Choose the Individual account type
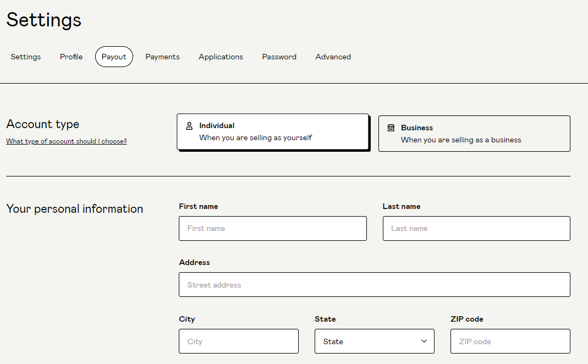The image size is (588, 364). click(273, 131)
